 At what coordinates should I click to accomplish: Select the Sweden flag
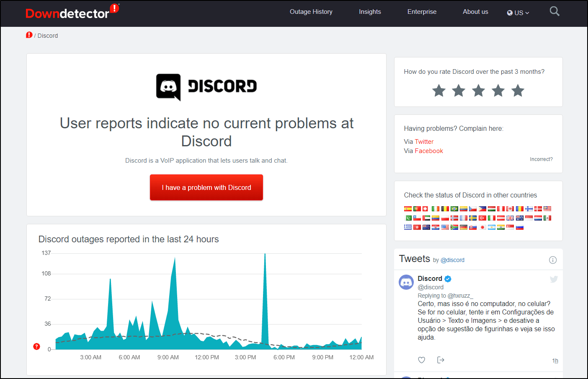pyautogui.click(x=473, y=218)
